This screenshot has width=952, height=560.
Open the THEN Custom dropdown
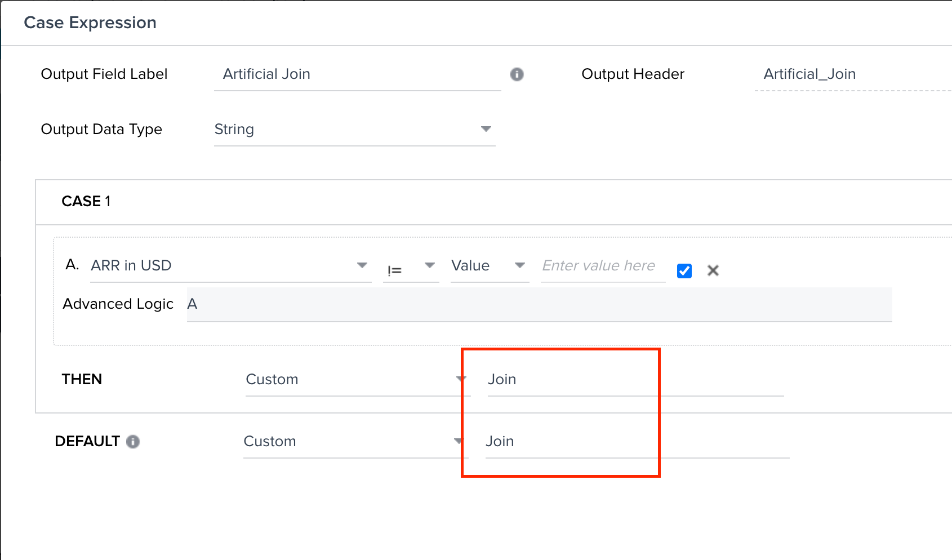tap(358, 379)
